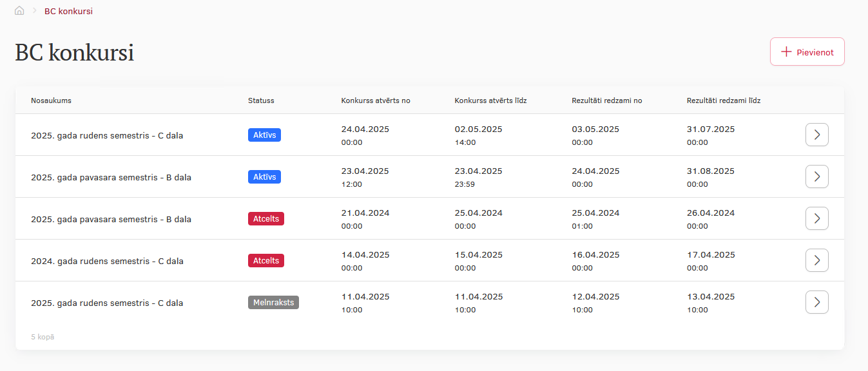Click the plus icon inside Pievienot

click(786, 52)
